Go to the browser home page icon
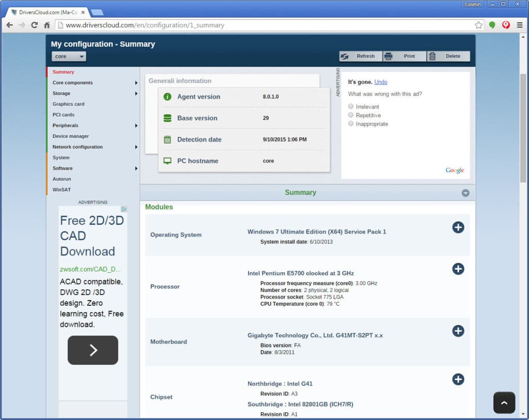Image resolution: width=529 pixels, height=420 pixels. tap(47, 25)
